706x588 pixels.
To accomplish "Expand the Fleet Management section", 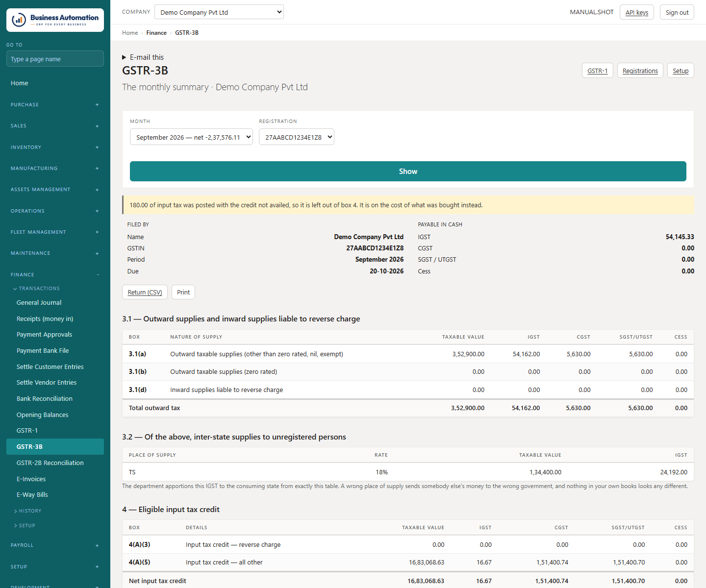I will [x=55, y=232].
